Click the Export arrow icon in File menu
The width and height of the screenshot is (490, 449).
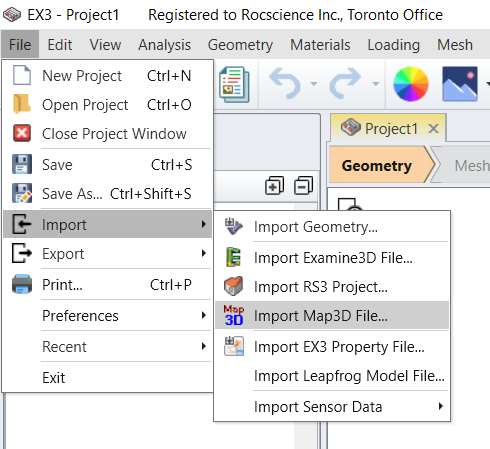point(22,253)
